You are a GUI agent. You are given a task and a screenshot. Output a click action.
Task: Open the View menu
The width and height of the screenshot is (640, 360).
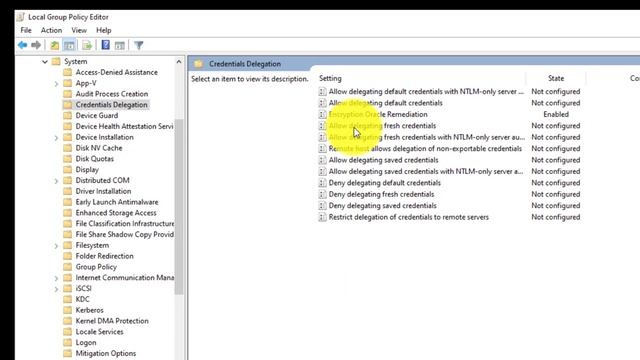79,30
